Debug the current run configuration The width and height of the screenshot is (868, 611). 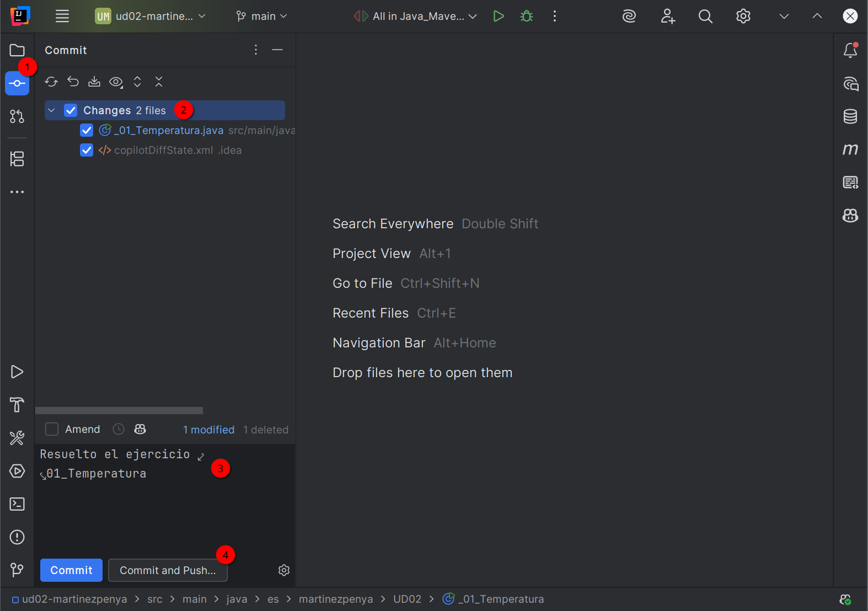tap(527, 16)
